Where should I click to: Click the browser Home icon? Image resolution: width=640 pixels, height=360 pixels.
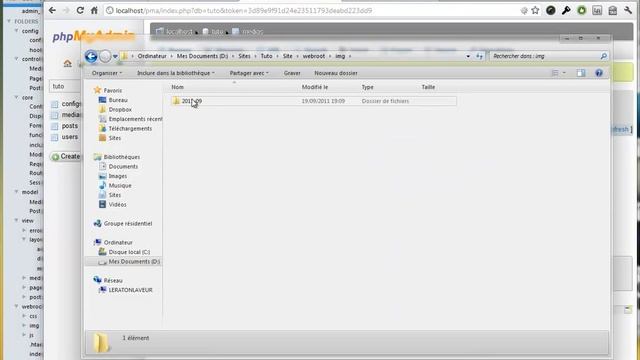pyautogui.click(x=94, y=11)
